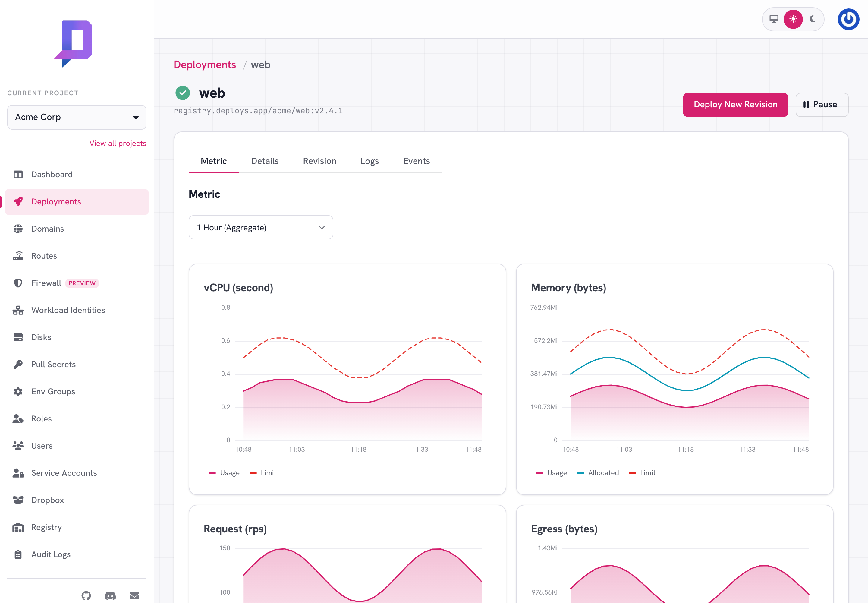Click the Domains globe icon
The width and height of the screenshot is (868, 603).
click(18, 229)
